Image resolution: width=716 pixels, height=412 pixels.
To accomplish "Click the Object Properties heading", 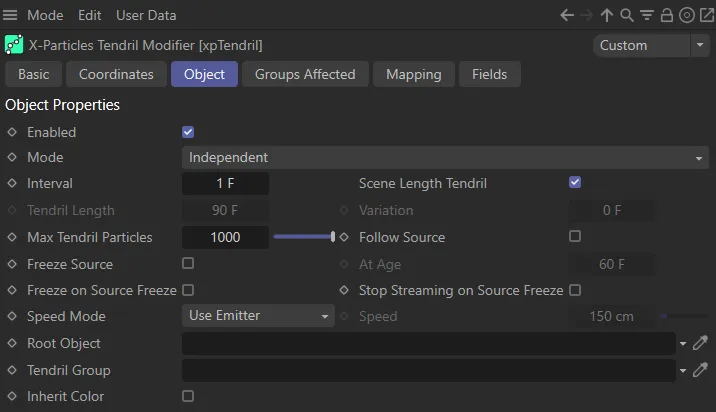I will 62,105.
